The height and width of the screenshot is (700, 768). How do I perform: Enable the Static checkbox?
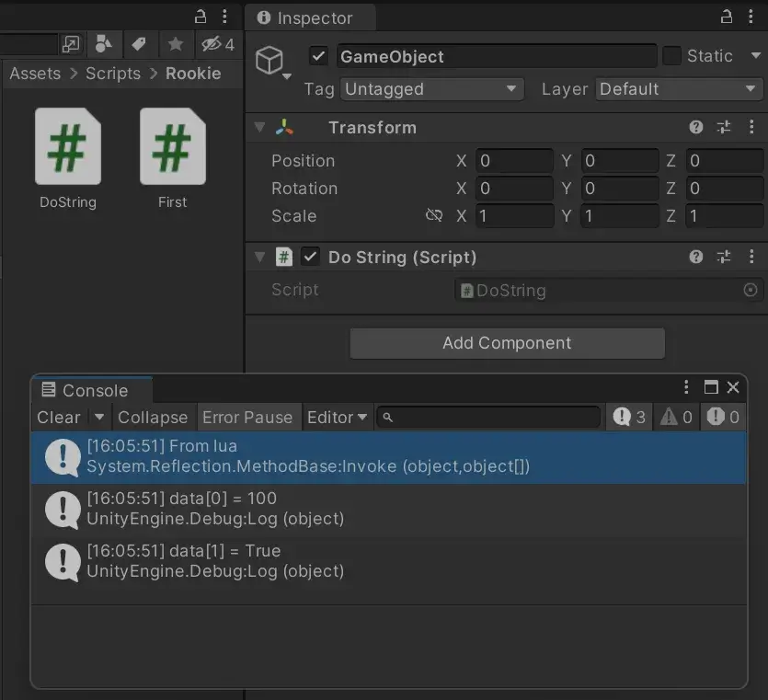[672, 56]
